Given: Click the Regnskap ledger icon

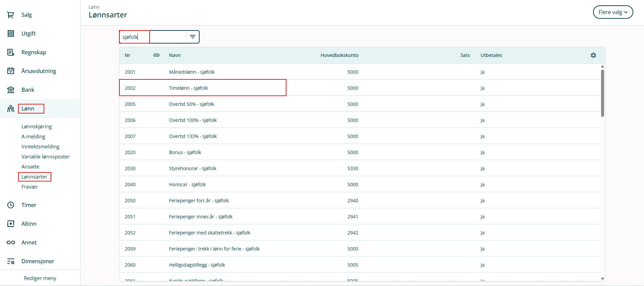Looking at the screenshot, I should tap(11, 52).
